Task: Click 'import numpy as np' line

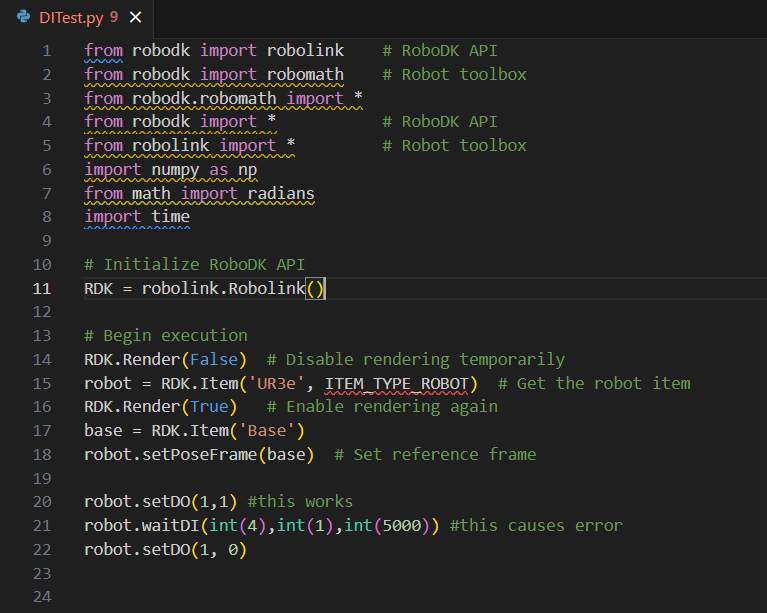Action: (170, 169)
